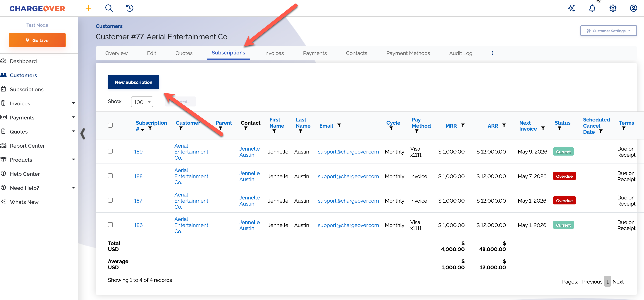Click the AI sparkle icon in header
644x300 pixels.
[x=572, y=8]
